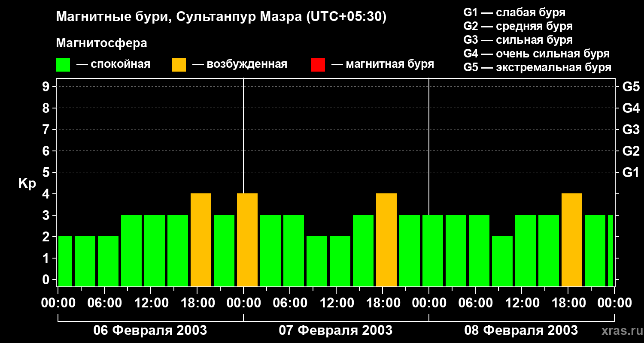The width and height of the screenshot is (644, 343).
Task: Click the green 'спокойная' legend swatch
Action: coord(63,65)
